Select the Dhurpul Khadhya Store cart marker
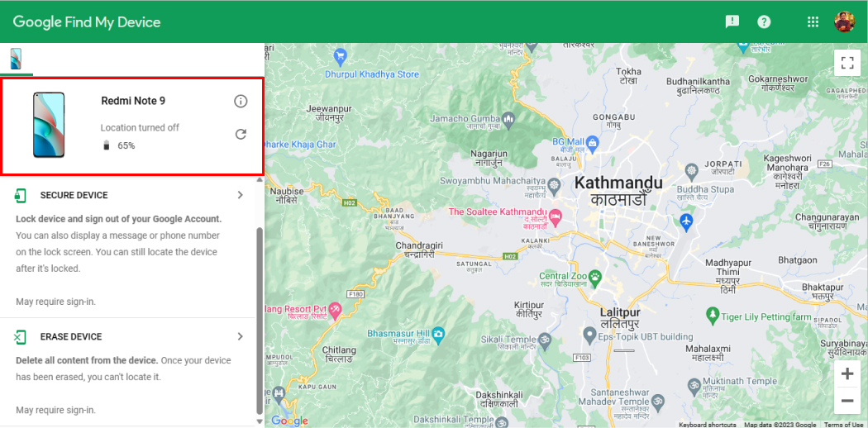Image resolution: width=868 pixels, height=428 pixels. click(340, 55)
